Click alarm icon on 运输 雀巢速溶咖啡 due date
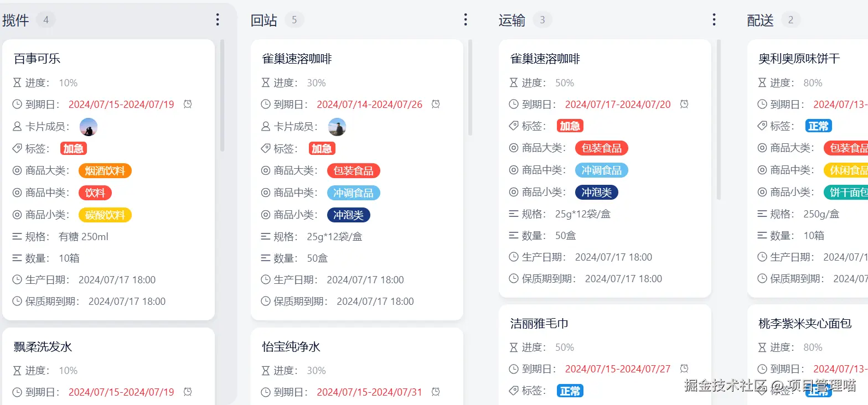The width and height of the screenshot is (868, 405). click(x=684, y=104)
